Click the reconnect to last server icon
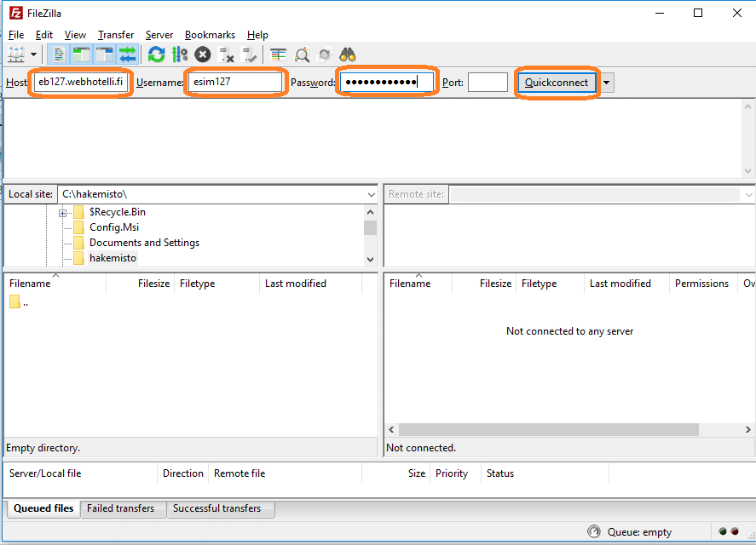 pos(249,54)
